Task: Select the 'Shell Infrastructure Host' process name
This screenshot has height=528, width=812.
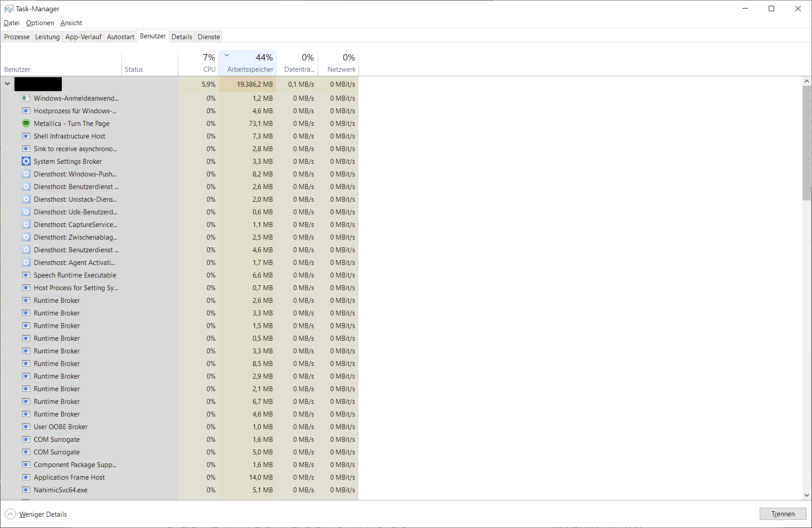Action: tap(69, 136)
